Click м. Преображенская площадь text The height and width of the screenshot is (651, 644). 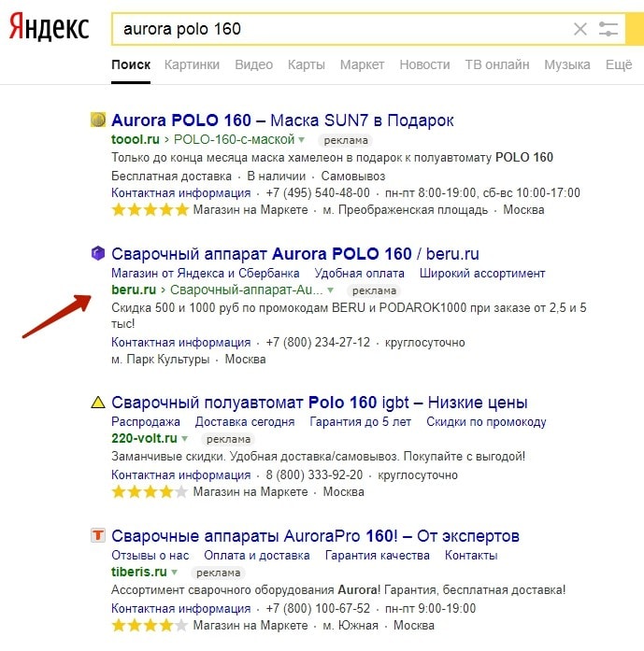(x=406, y=210)
